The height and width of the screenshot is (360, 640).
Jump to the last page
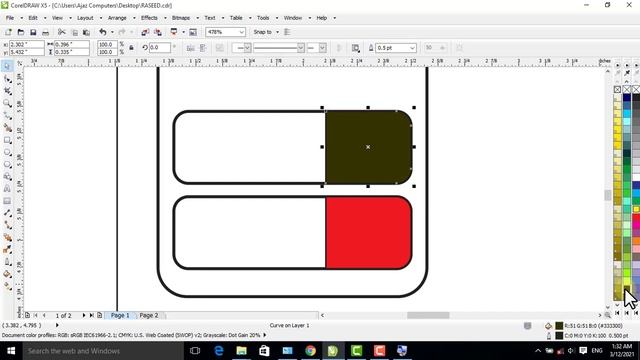[x=91, y=316]
